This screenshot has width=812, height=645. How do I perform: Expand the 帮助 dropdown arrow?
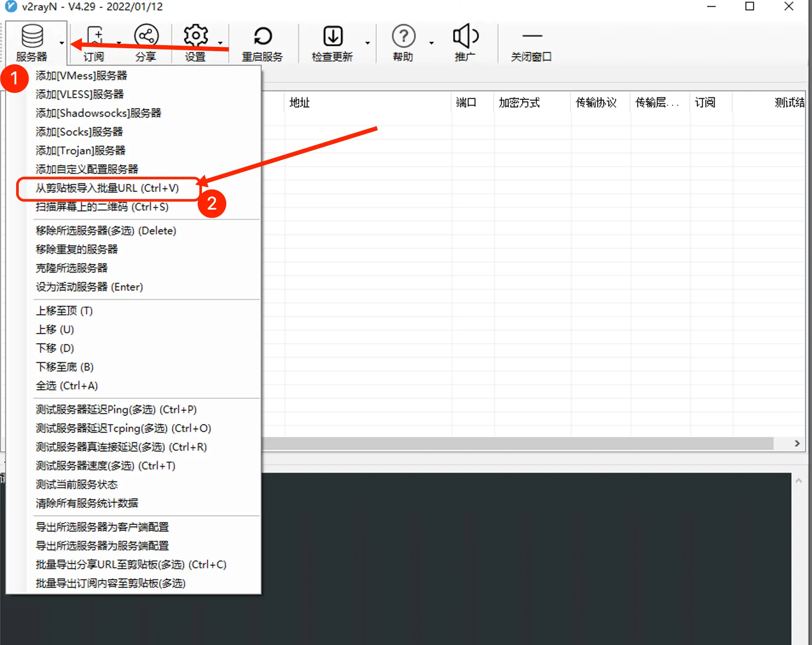[x=431, y=43]
